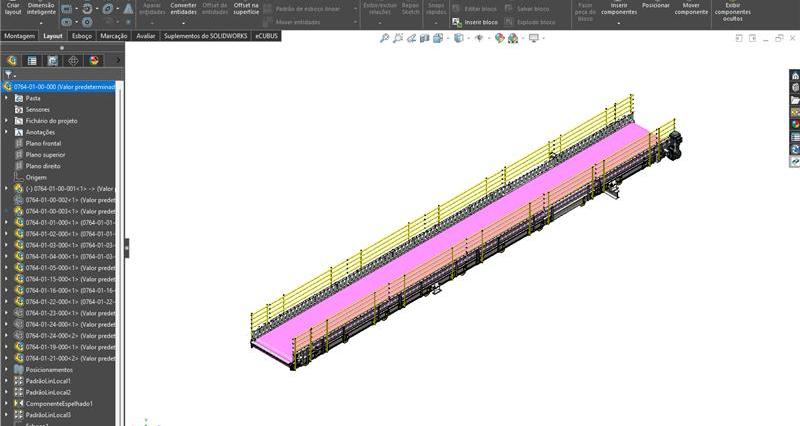Open the display style cube dropdown
Viewport: 800px width, 426px height.
(x=459, y=38)
